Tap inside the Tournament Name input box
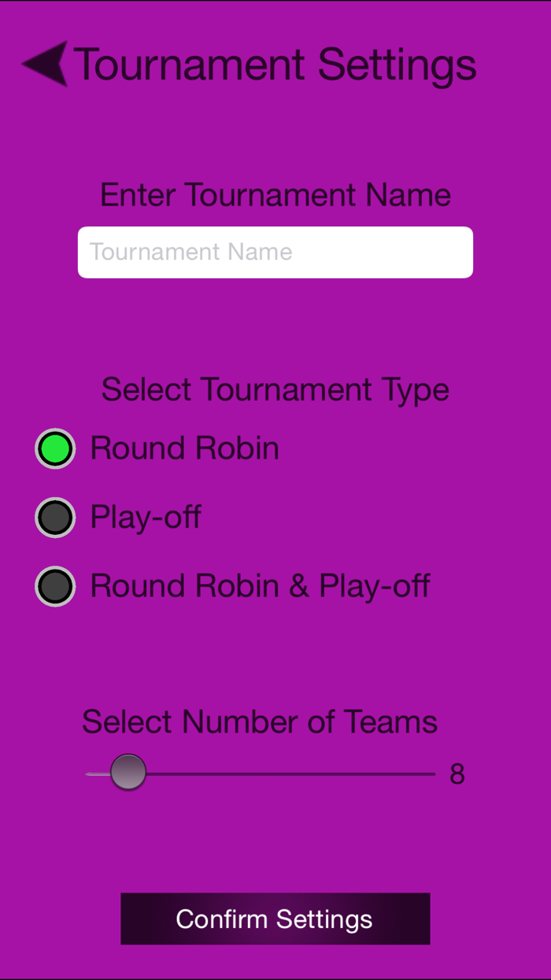The image size is (551, 980). [x=275, y=251]
